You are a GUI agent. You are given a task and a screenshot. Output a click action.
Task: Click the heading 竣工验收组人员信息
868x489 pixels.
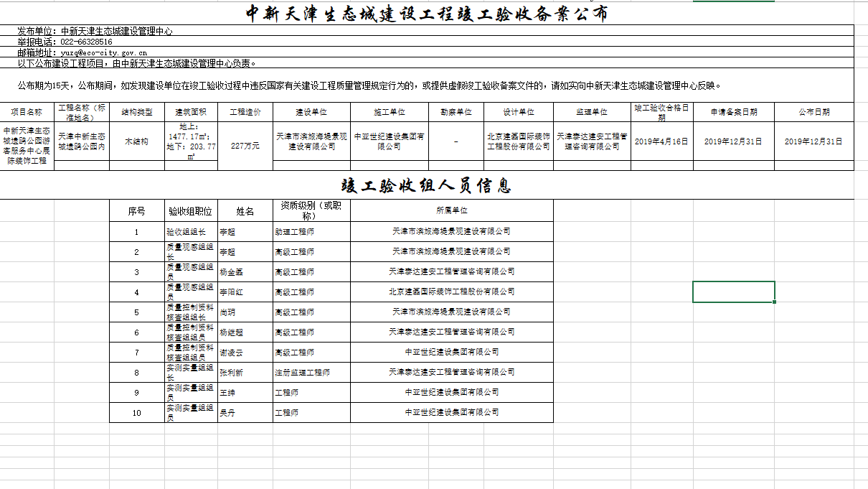point(426,186)
